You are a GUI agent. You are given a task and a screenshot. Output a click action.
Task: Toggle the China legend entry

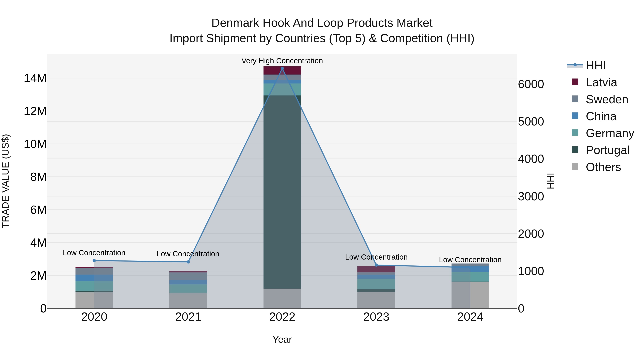(x=594, y=116)
